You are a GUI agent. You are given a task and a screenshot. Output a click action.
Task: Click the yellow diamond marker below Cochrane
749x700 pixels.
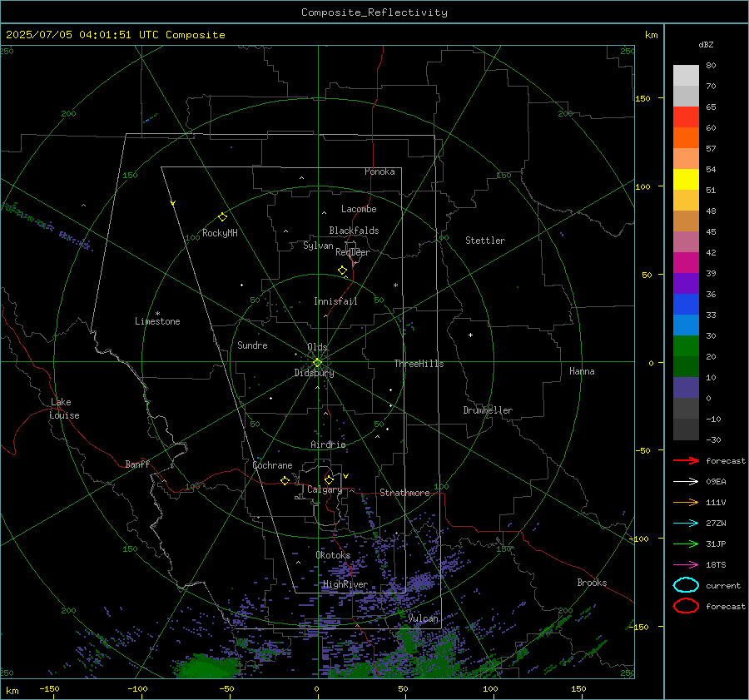pos(285,480)
